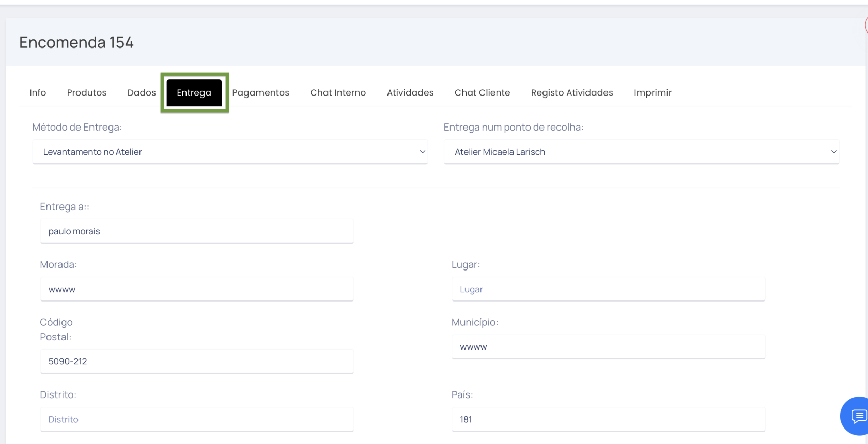
Task: Open the Registo Atividades tab
Action: 572,93
